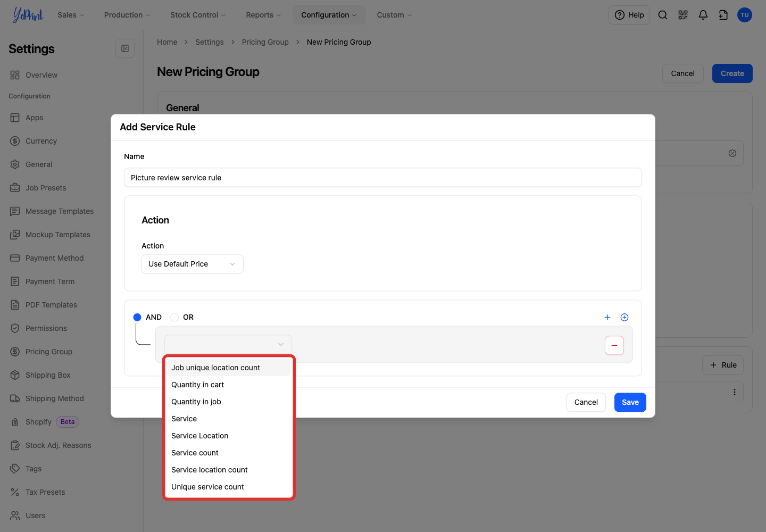Image resolution: width=766 pixels, height=532 pixels.
Task: Open the Sales menu
Action: tap(71, 15)
